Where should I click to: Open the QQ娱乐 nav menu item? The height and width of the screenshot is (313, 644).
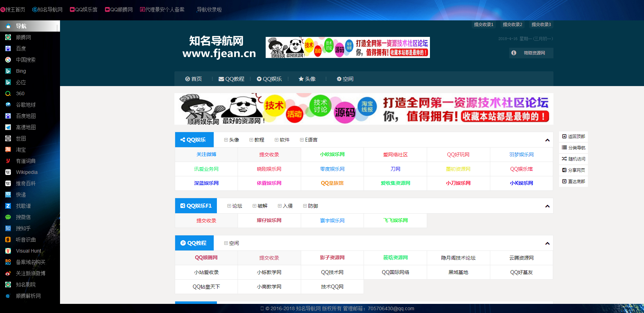269,79
